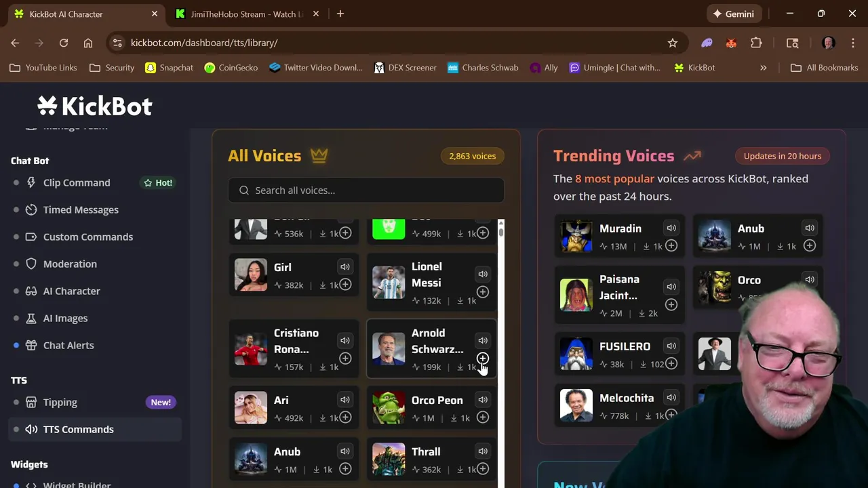Image resolution: width=868 pixels, height=488 pixels.
Task: Open a new browser tab
Action: click(340, 14)
